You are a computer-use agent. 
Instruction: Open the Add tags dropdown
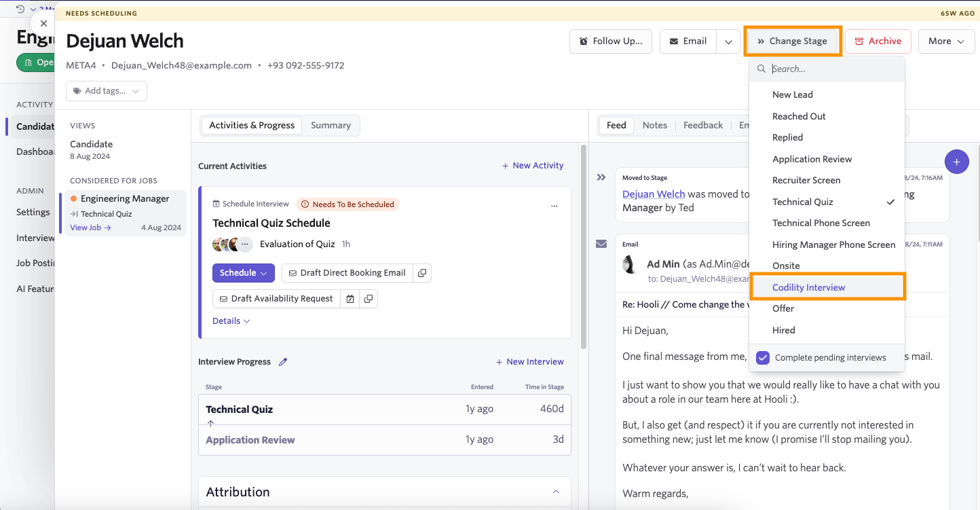(x=106, y=90)
